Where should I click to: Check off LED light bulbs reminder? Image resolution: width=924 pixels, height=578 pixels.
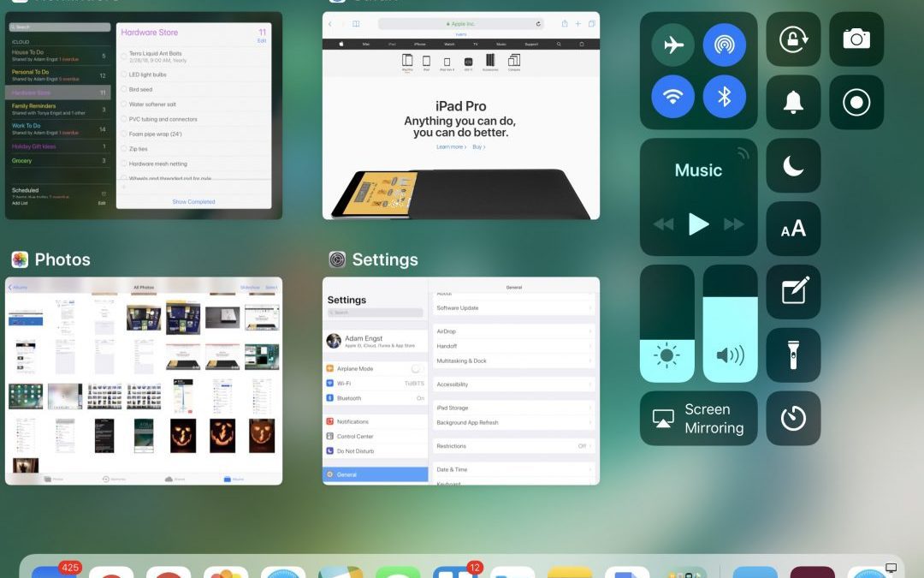[x=124, y=74]
